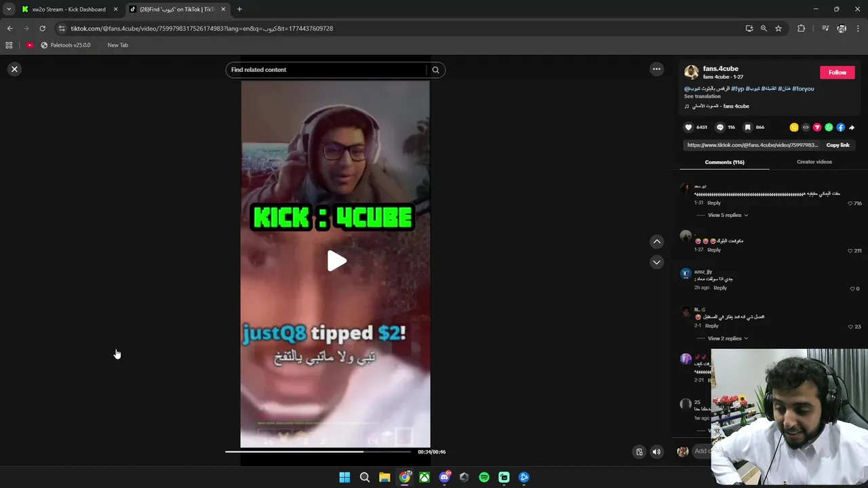This screenshot has height=488, width=868.
Task: Select the video URL text field
Action: click(752, 145)
